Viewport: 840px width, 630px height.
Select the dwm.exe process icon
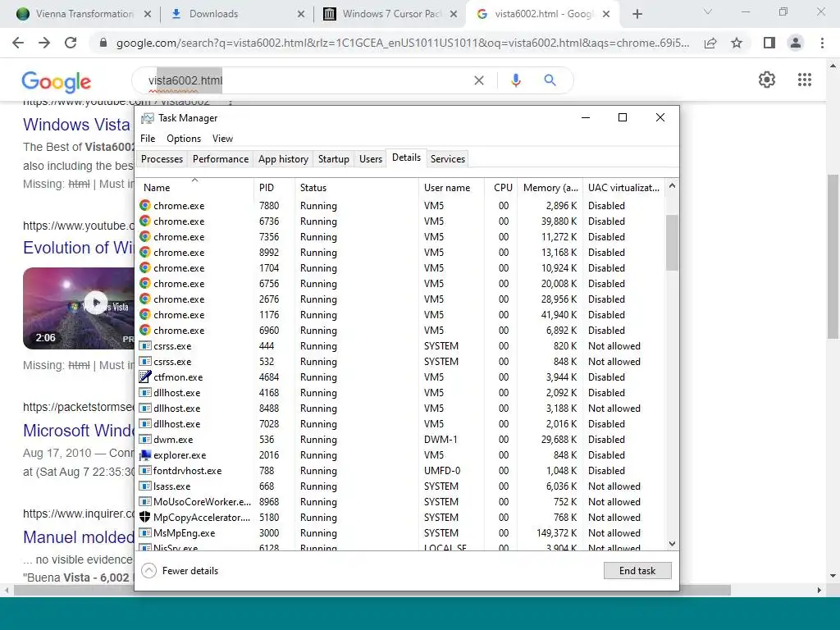click(144, 440)
